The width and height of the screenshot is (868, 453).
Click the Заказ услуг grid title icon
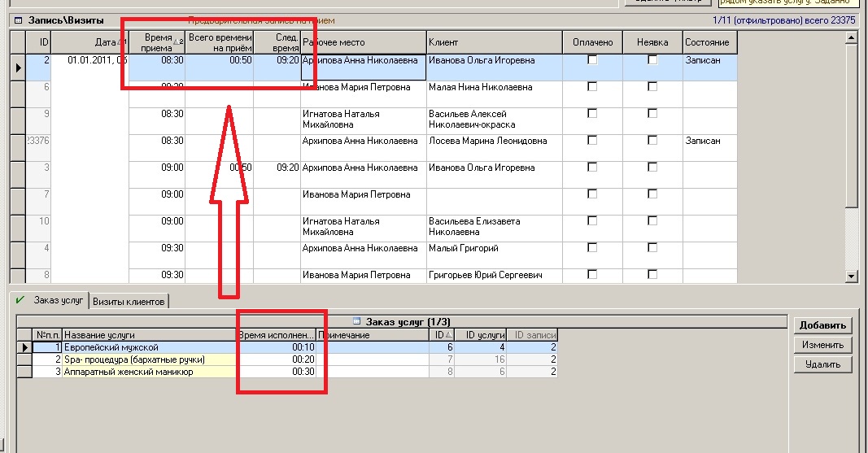357,321
